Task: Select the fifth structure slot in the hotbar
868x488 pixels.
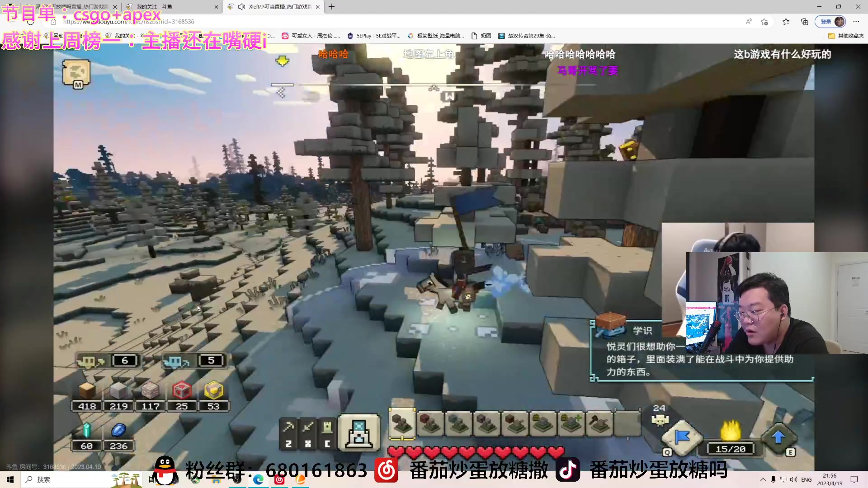Action: click(514, 424)
